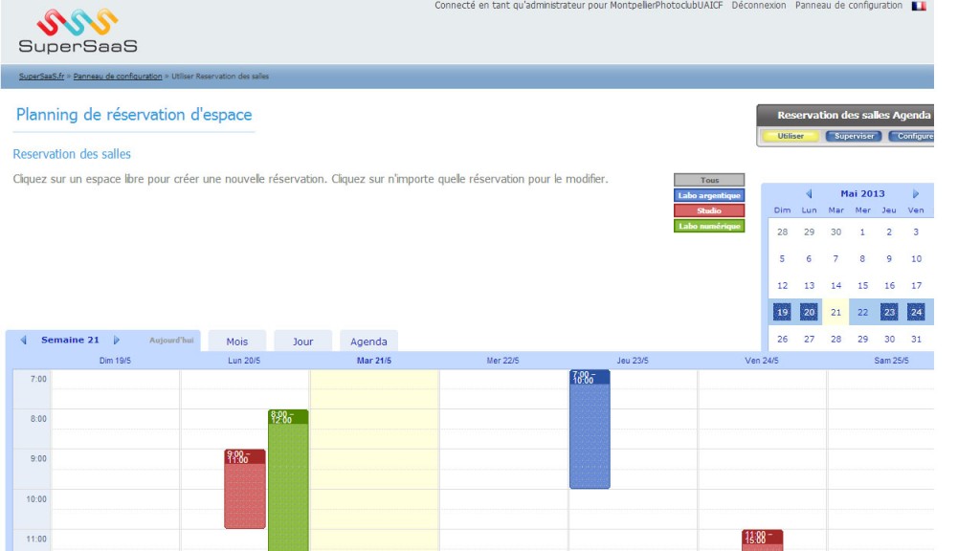Click the French flag language icon

[918, 6]
